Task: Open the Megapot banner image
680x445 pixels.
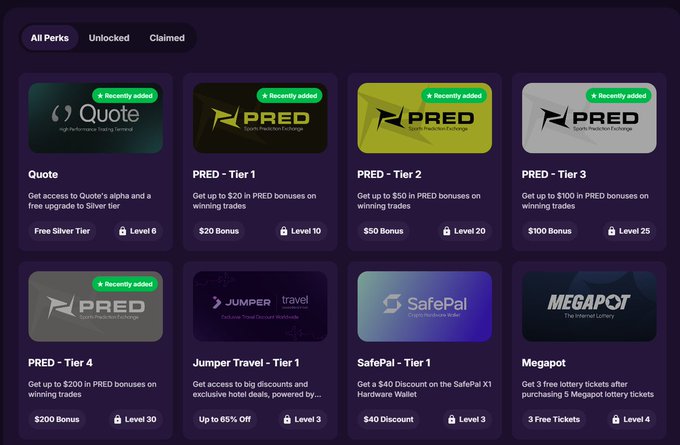Action: point(589,306)
